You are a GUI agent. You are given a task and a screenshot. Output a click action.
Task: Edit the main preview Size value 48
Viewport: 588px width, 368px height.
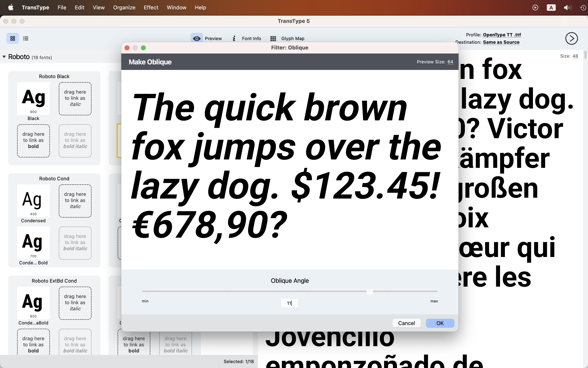pos(575,56)
